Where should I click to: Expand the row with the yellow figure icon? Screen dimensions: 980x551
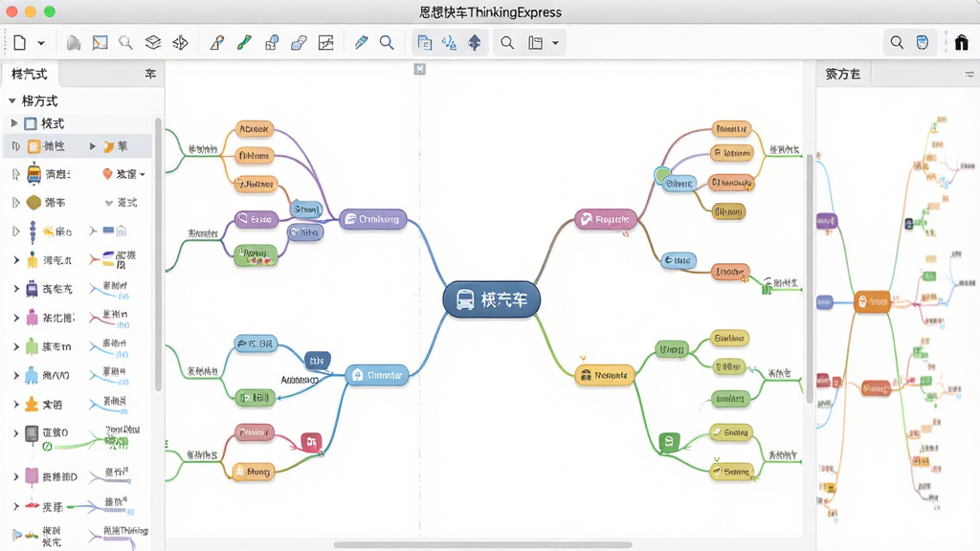tap(17, 260)
